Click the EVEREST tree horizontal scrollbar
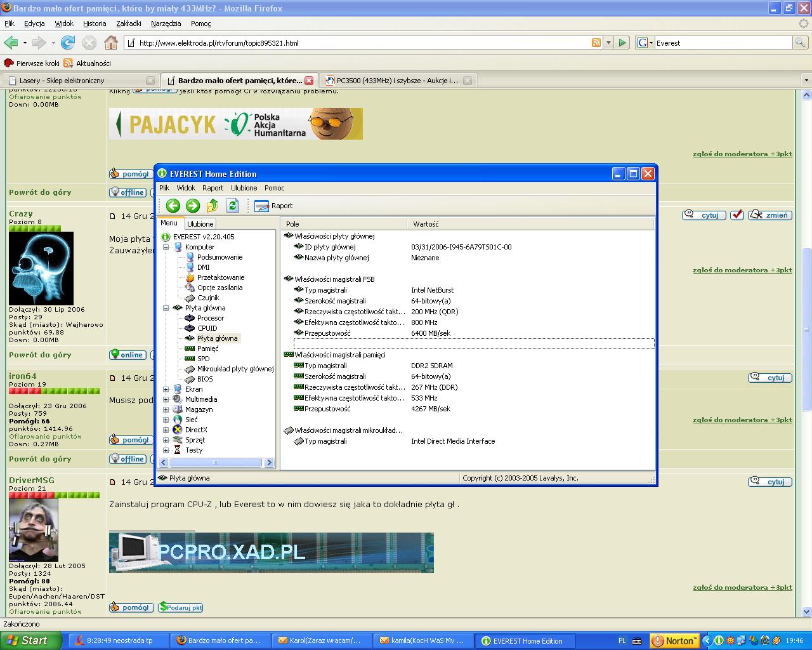 click(x=216, y=463)
